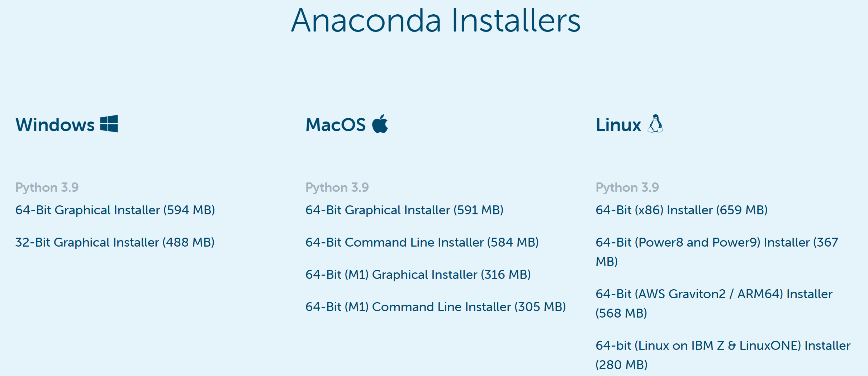Download 64-Bit (M1) Command Line Installer
The width and height of the screenshot is (868, 376).
(435, 307)
